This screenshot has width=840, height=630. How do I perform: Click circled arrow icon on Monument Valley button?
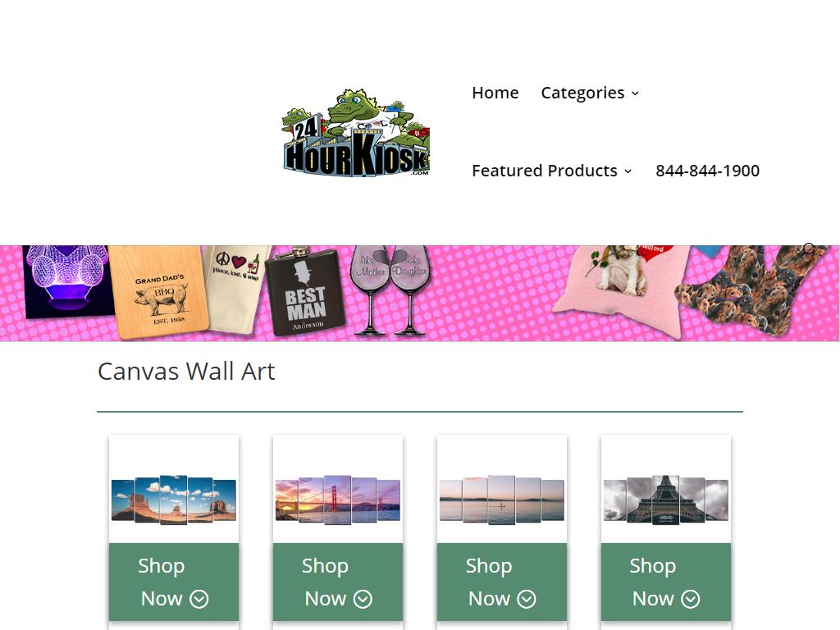tap(199, 599)
